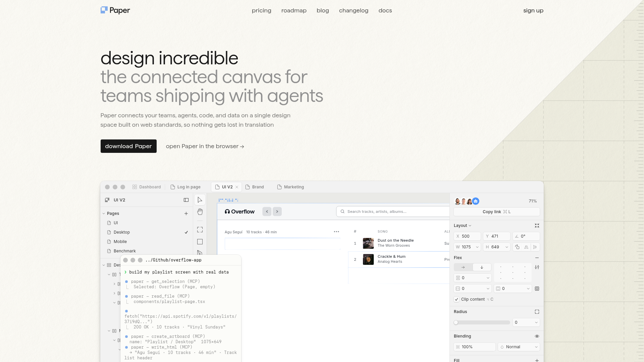Click the Search tracks, artists, albums field
644x362 pixels.
click(x=393, y=212)
